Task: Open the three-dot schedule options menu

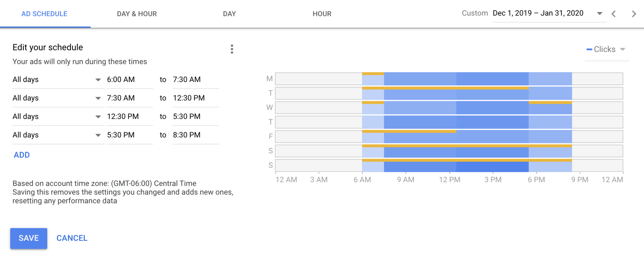Action: point(232,49)
